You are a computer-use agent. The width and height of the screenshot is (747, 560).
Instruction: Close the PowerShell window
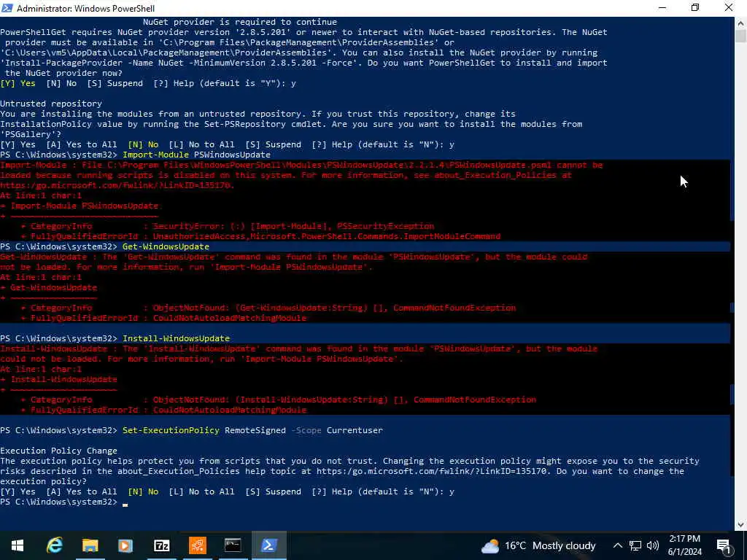[x=729, y=8]
